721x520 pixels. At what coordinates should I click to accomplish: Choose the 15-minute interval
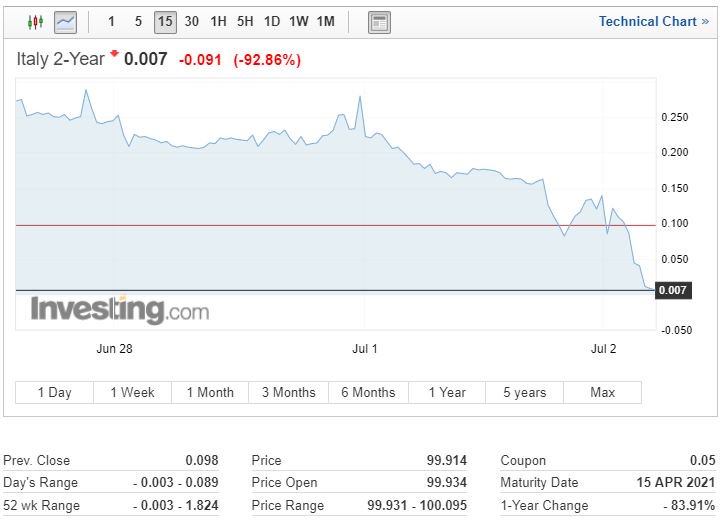165,22
